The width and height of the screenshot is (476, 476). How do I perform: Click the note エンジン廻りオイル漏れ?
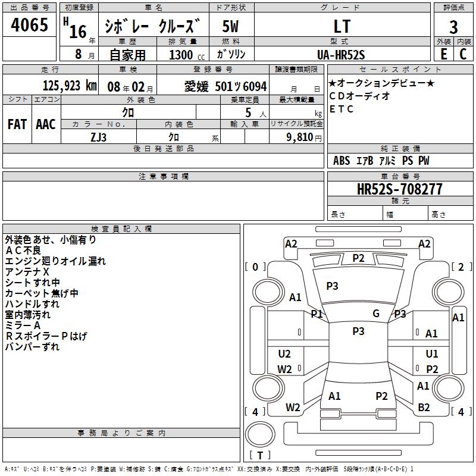click(x=55, y=261)
